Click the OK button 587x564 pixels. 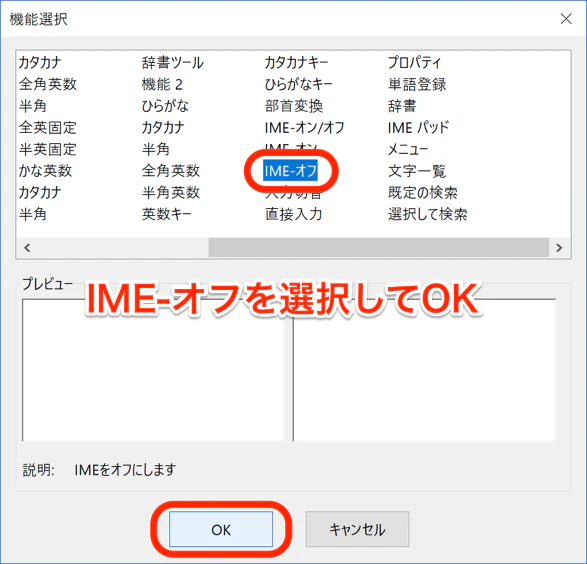click(x=221, y=529)
